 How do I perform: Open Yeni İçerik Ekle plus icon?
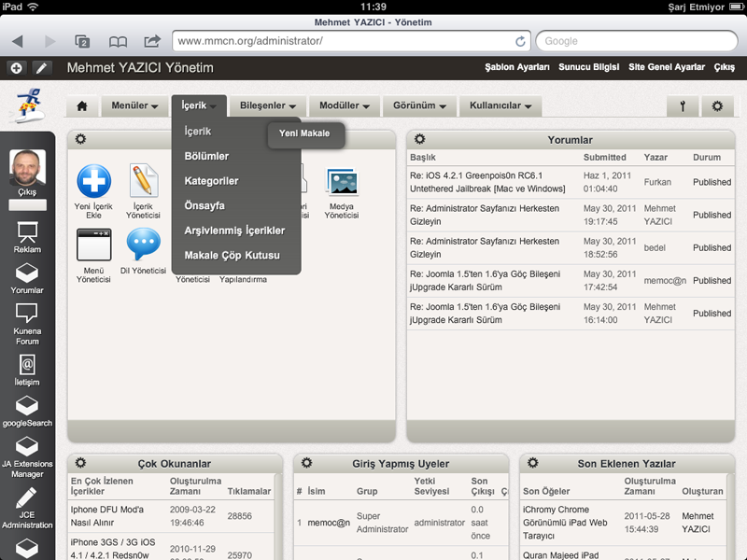94,181
